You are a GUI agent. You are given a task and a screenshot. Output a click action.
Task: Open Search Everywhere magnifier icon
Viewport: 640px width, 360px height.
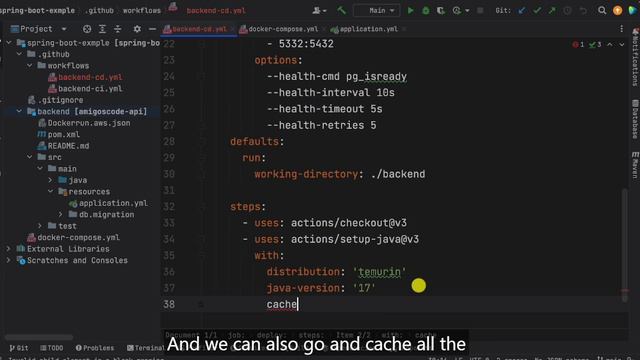click(602, 11)
